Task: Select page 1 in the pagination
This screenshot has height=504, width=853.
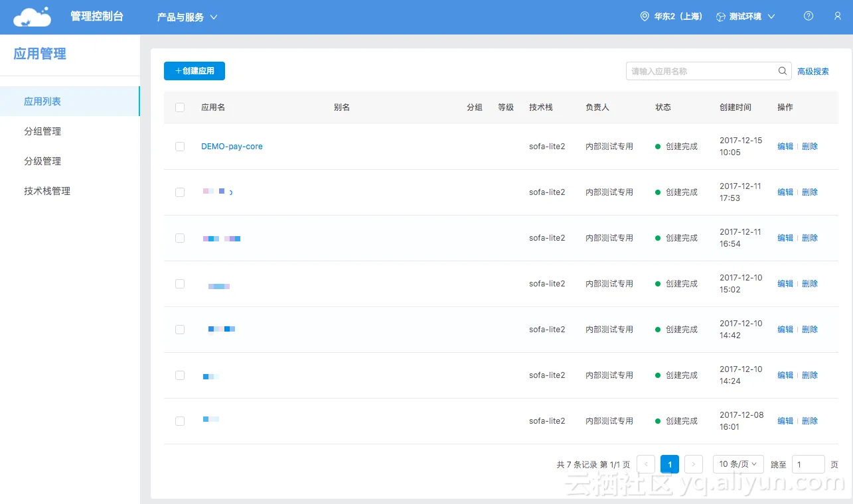Action: tap(670, 464)
